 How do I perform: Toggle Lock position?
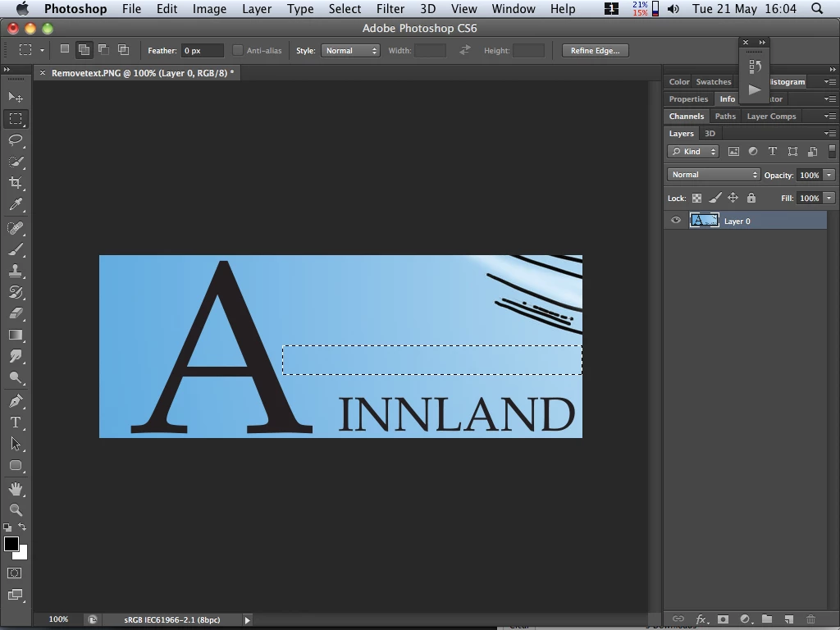733,198
